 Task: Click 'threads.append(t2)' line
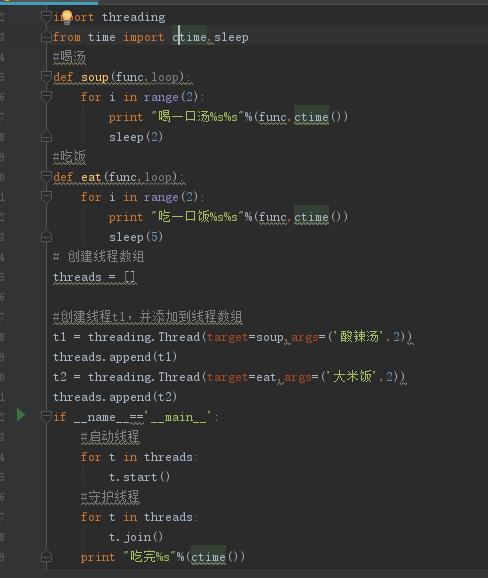[x=115, y=397]
